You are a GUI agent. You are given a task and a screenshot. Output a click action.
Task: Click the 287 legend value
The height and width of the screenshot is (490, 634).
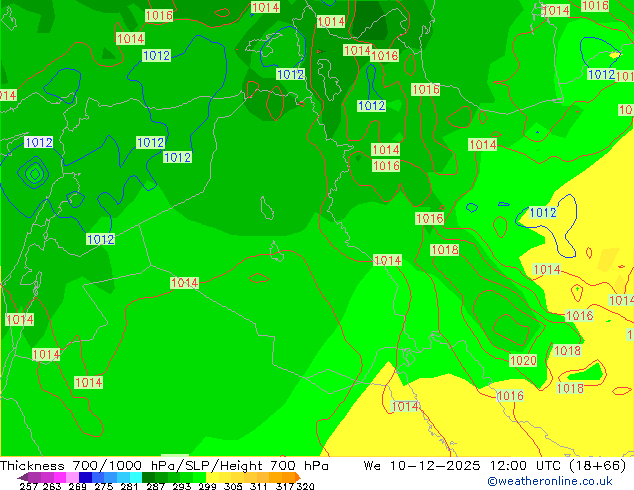click(x=156, y=486)
